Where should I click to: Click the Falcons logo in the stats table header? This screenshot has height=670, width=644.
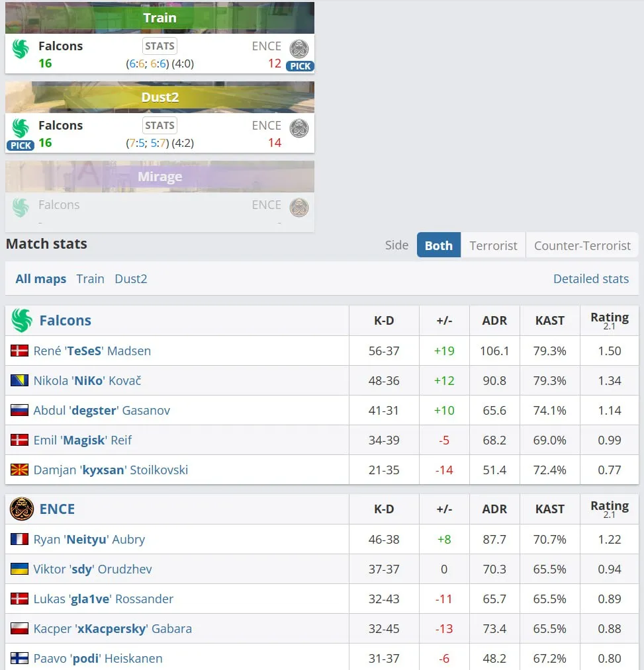click(x=21, y=321)
